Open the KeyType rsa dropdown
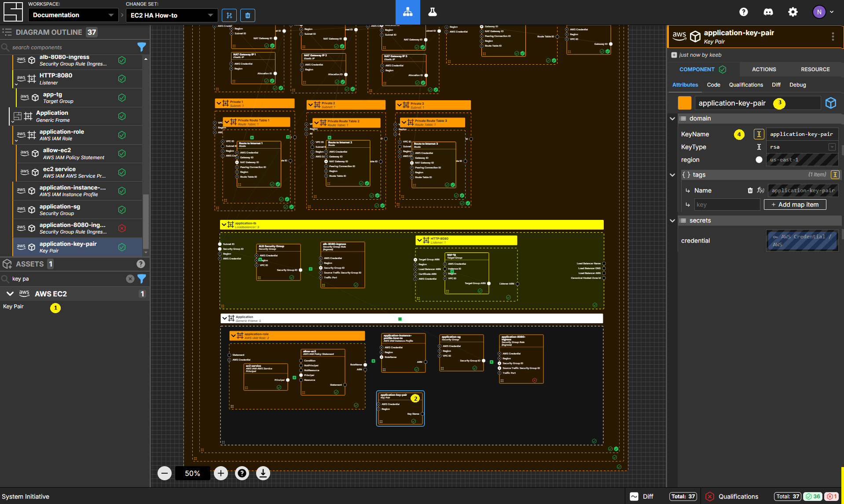The image size is (844, 504). click(x=802, y=147)
